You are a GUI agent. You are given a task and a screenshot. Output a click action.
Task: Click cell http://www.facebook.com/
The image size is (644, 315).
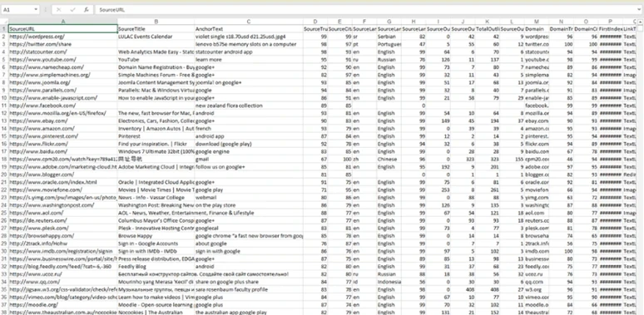(x=63, y=106)
